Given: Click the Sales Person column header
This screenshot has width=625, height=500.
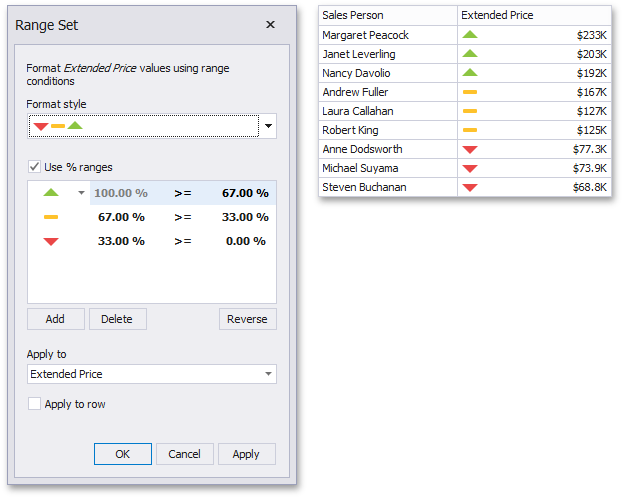Looking at the screenshot, I should 388,15.
